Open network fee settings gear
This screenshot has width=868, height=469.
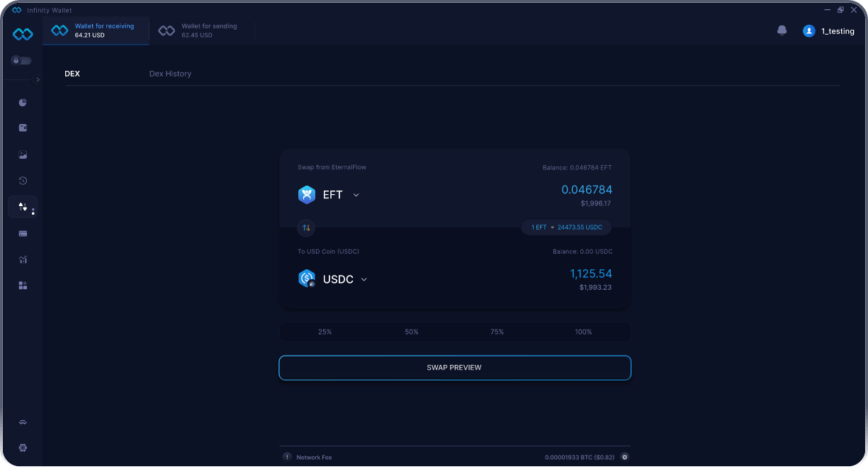click(625, 457)
